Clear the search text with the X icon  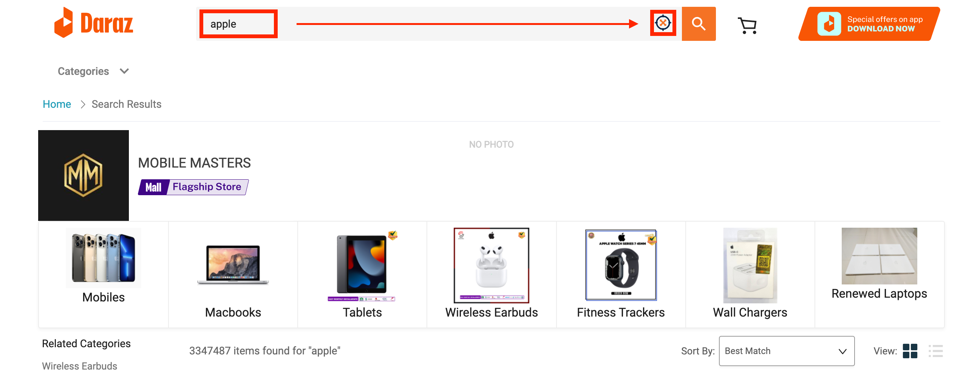(x=663, y=23)
